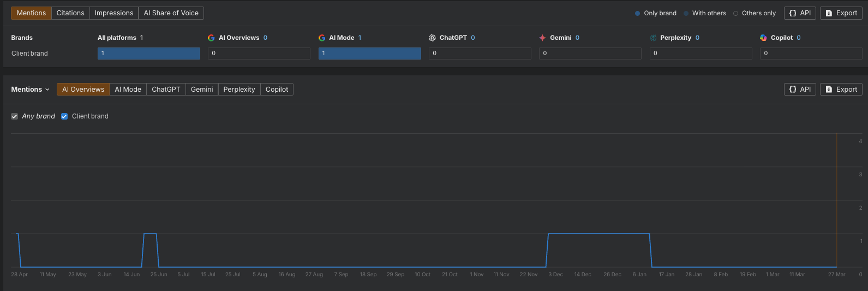
Task: Click the Google icon beside AI Mode
Action: click(x=322, y=38)
